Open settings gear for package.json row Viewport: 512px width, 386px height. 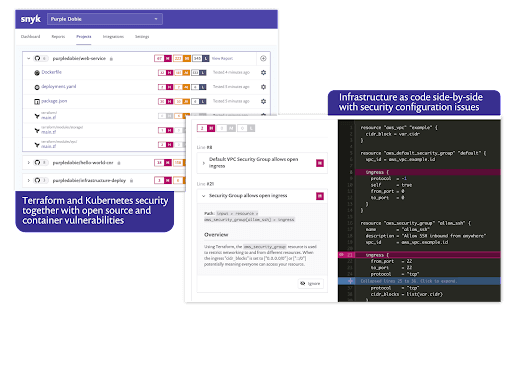(263, 101)
